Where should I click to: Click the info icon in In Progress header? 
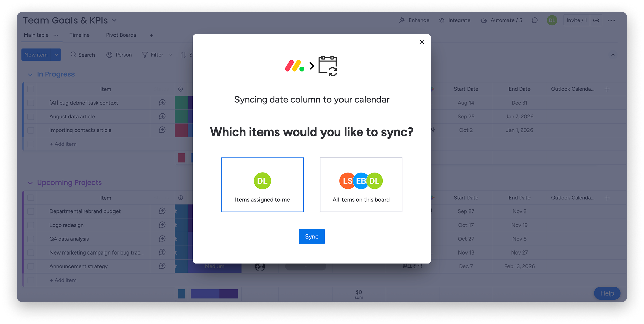pyautogui.click(x=181, y=89)
